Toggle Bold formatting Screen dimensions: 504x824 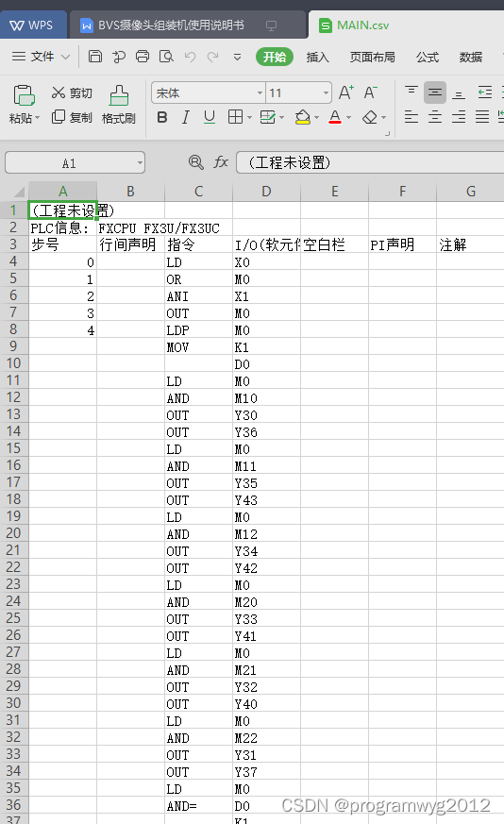pos(162,117)
